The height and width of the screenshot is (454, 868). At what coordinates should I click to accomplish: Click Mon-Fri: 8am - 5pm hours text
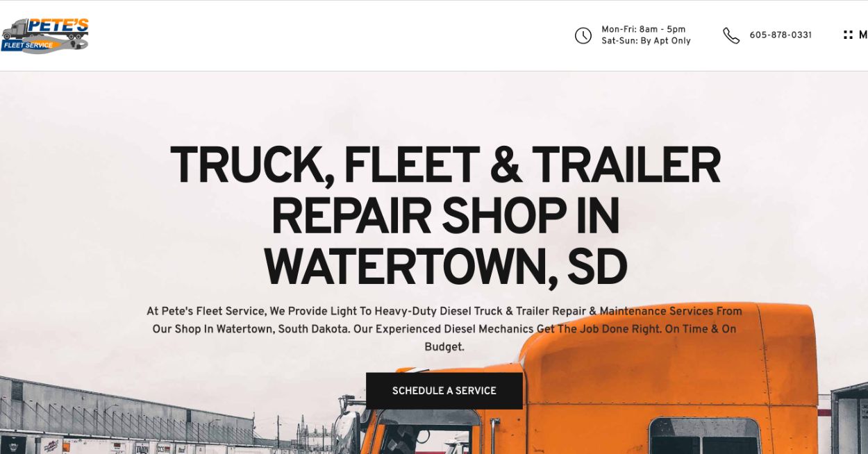point(643,29)
